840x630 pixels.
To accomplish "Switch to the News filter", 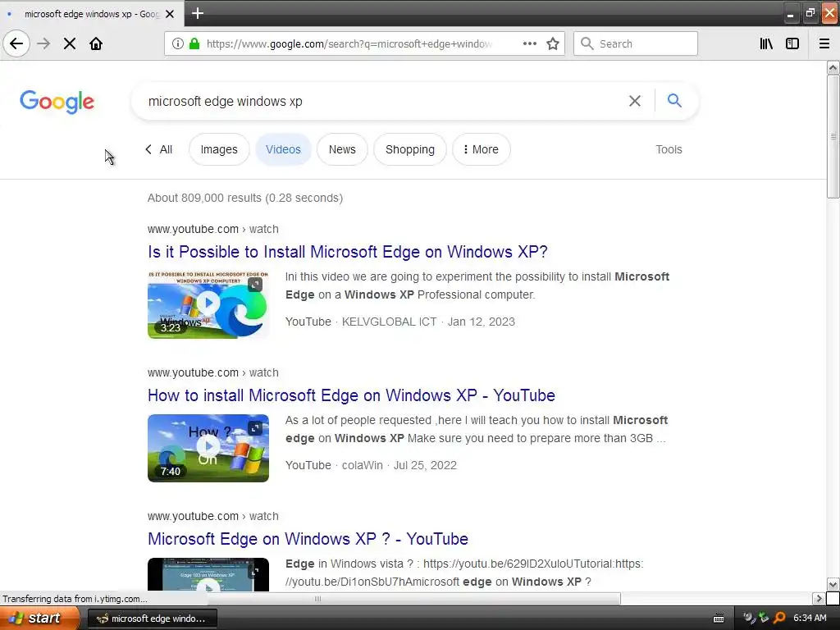I will point(342,149).
